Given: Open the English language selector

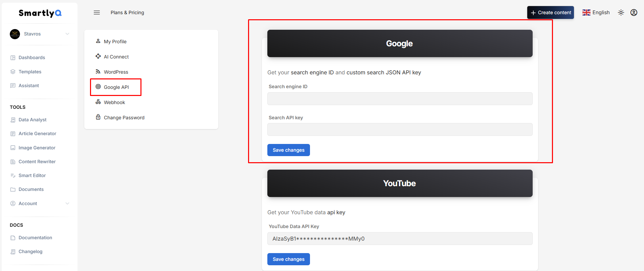Looking at the screenshot, I should coord(596,13).
